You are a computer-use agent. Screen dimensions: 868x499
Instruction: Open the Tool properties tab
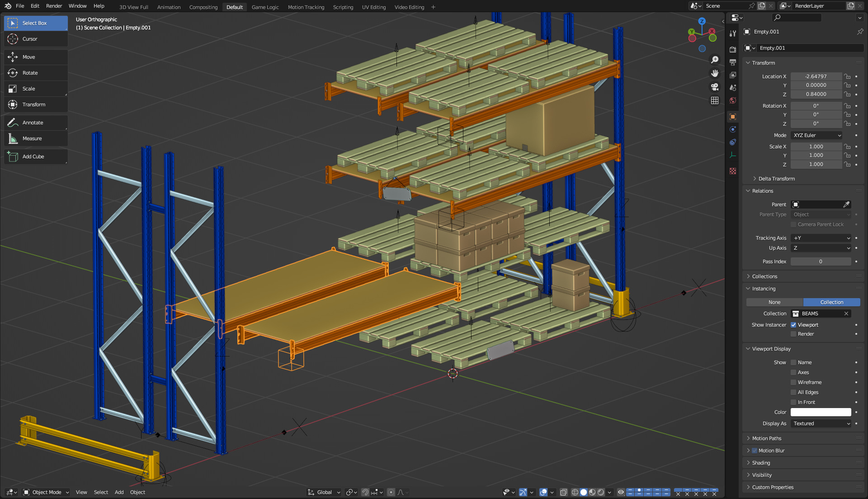pos(733,33)
